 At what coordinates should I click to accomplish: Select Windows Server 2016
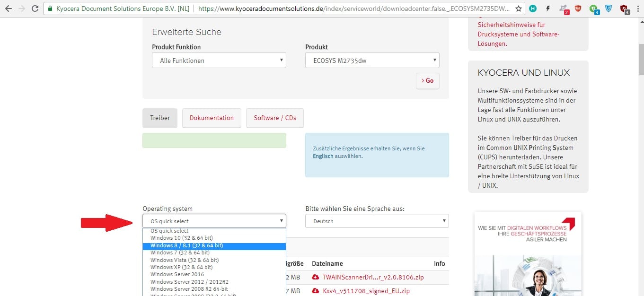[x=214, y=274]
